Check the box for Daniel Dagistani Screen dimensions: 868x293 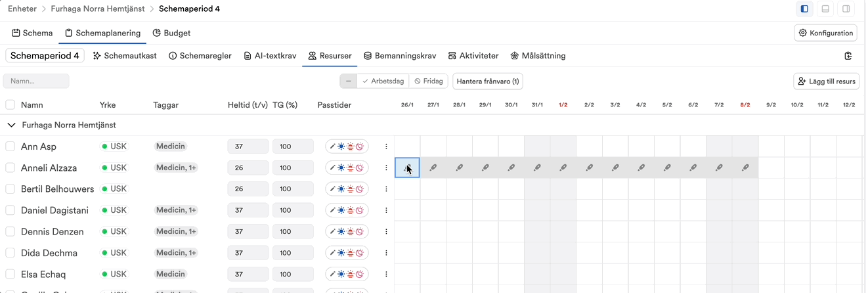coord(10,210)
